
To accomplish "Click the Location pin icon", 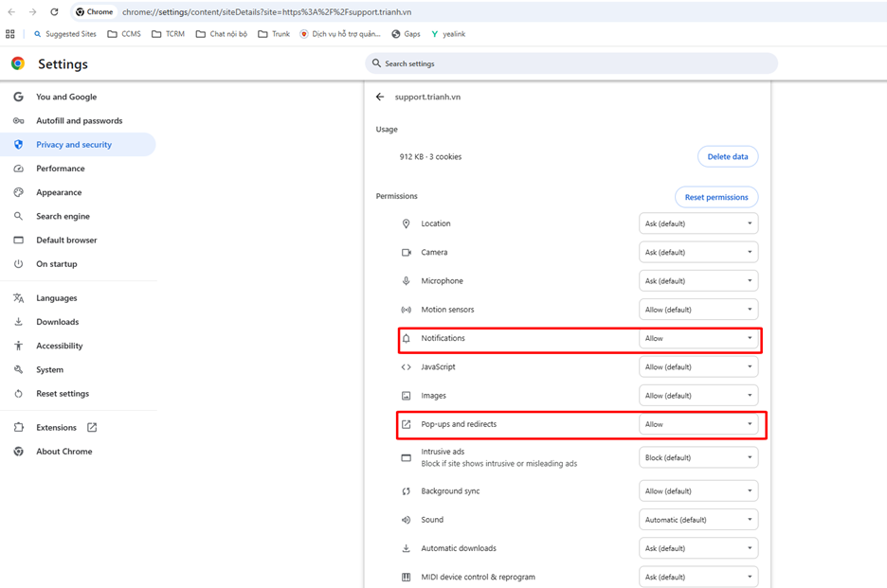I will (407, 223).
